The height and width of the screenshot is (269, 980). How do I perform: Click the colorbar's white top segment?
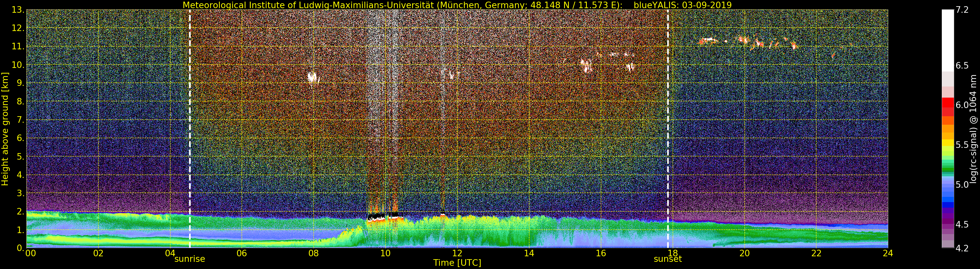tap(948, 40)
